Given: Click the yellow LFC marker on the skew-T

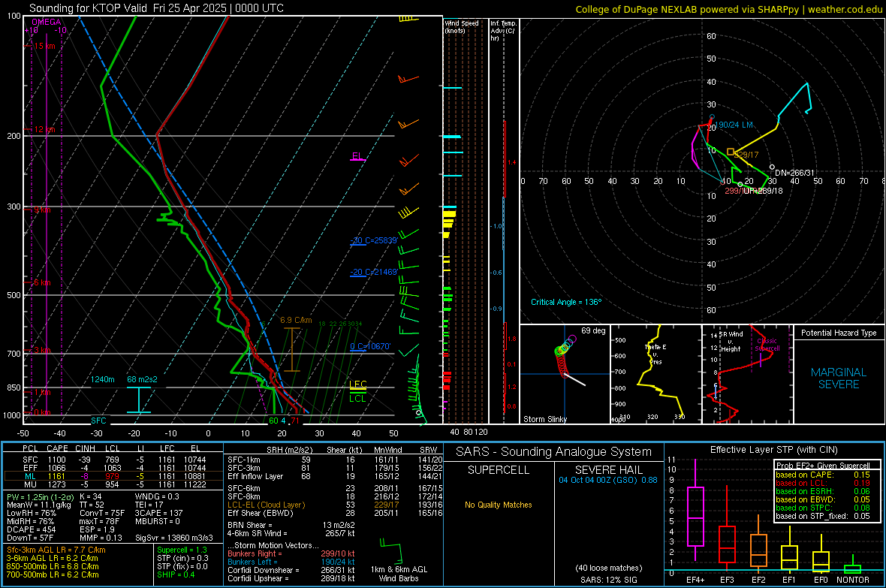Looking at the screenshot, I should click(357, 384).
